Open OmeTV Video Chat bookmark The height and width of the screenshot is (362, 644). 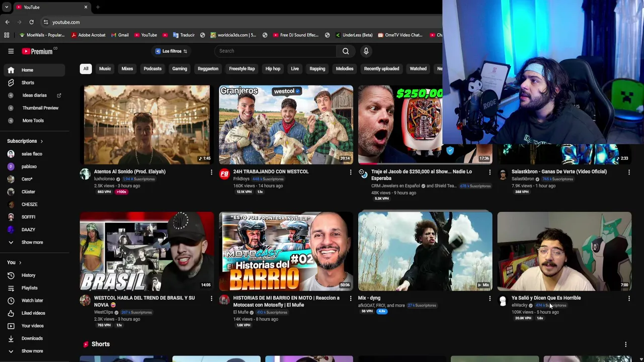point(399,35)
